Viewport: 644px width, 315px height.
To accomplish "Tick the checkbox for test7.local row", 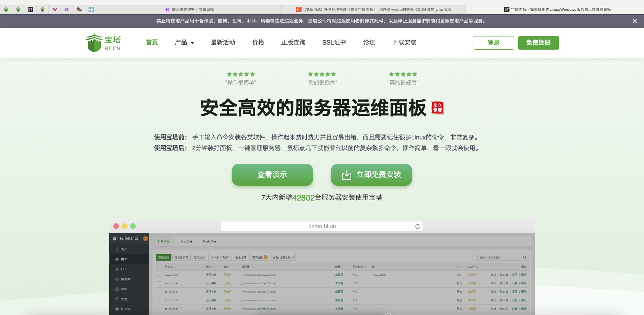I will (x=160, y=292).
